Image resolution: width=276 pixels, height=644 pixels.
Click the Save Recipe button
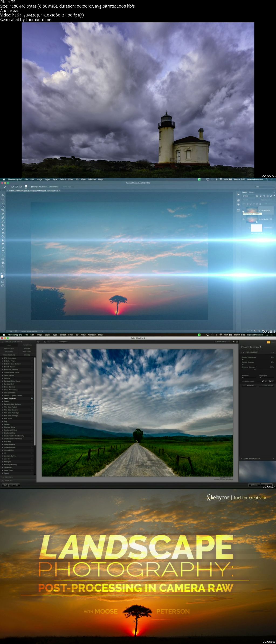[x=266, y=386]
